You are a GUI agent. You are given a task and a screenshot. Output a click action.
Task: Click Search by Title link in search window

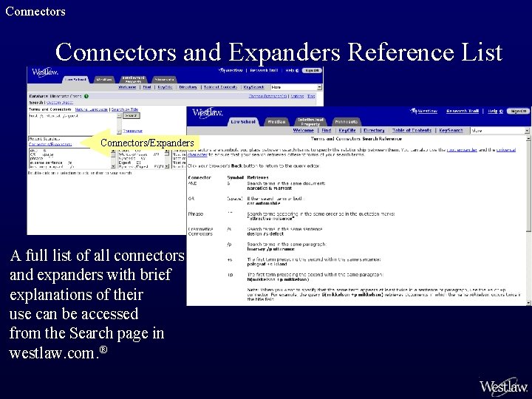125,109
